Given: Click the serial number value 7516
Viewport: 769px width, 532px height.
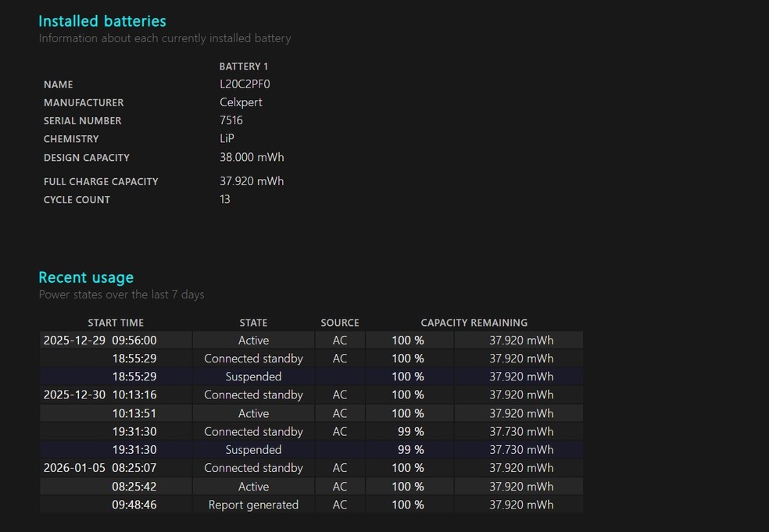Looking at the screenshot, I should [x=231, y=120].
